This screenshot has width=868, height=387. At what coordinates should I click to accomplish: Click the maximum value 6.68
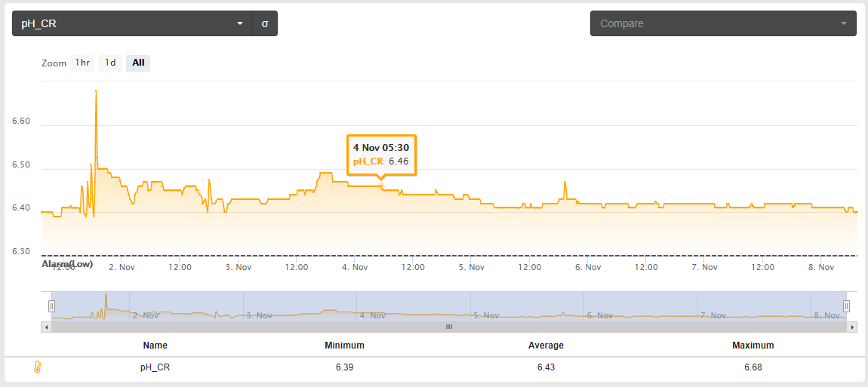753,367
